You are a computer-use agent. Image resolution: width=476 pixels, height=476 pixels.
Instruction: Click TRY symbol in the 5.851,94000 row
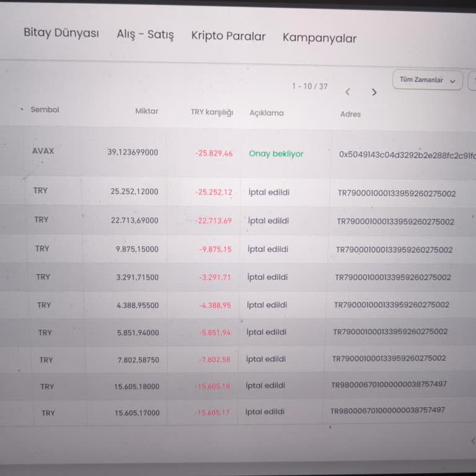coord(45,333)
